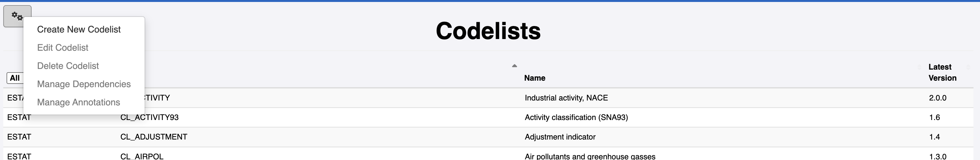Choose Create New Codelist from the menu

79,30
